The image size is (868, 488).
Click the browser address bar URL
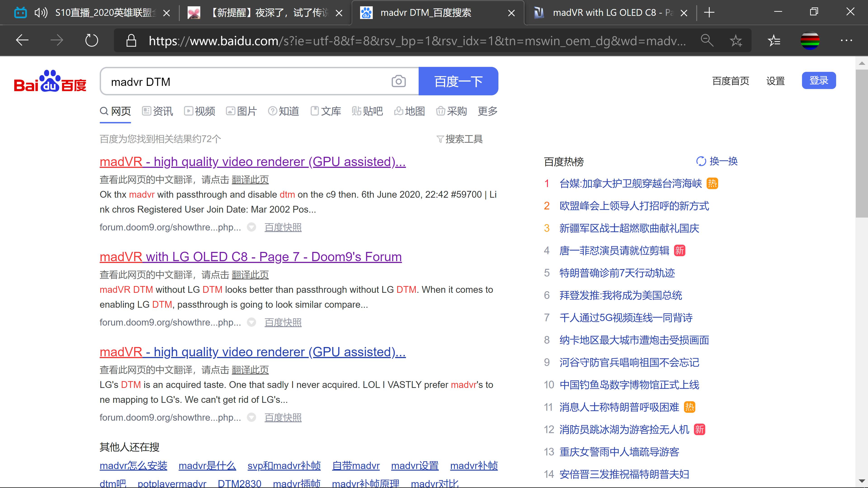tap(417, 41)
